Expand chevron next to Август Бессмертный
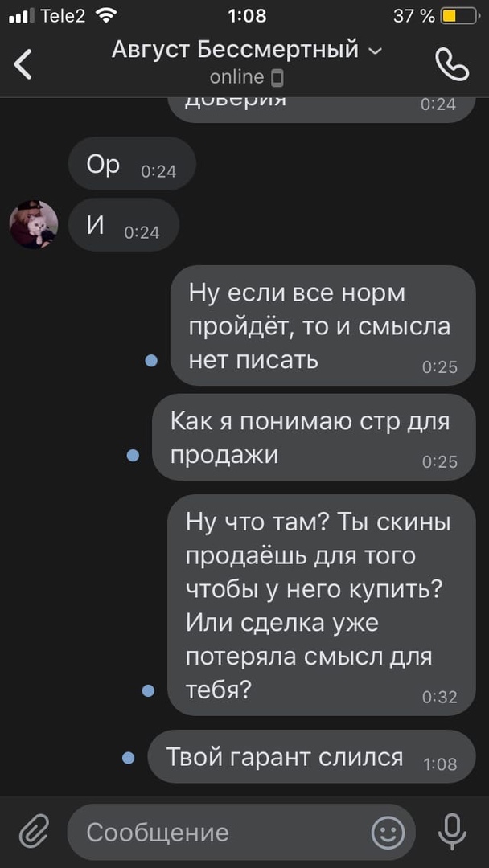Viewport: 489px width, 868px height. (375, 51)
